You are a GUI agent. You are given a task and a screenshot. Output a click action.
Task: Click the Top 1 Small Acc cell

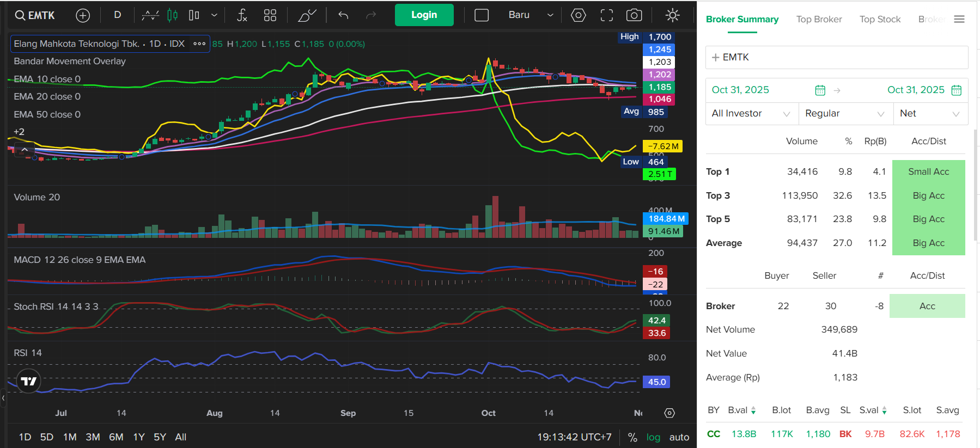[929, 172]
